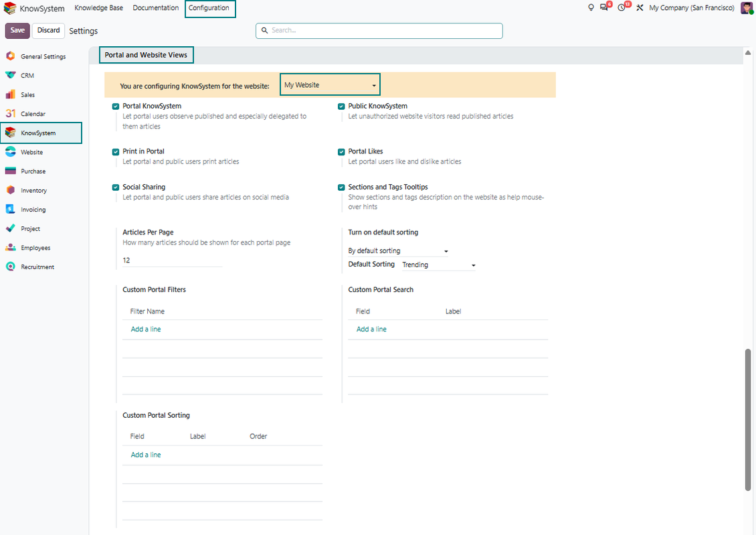The image size is (756, 535).
Task: Select the Inventory settings tab label
Action: pos(33,191)
